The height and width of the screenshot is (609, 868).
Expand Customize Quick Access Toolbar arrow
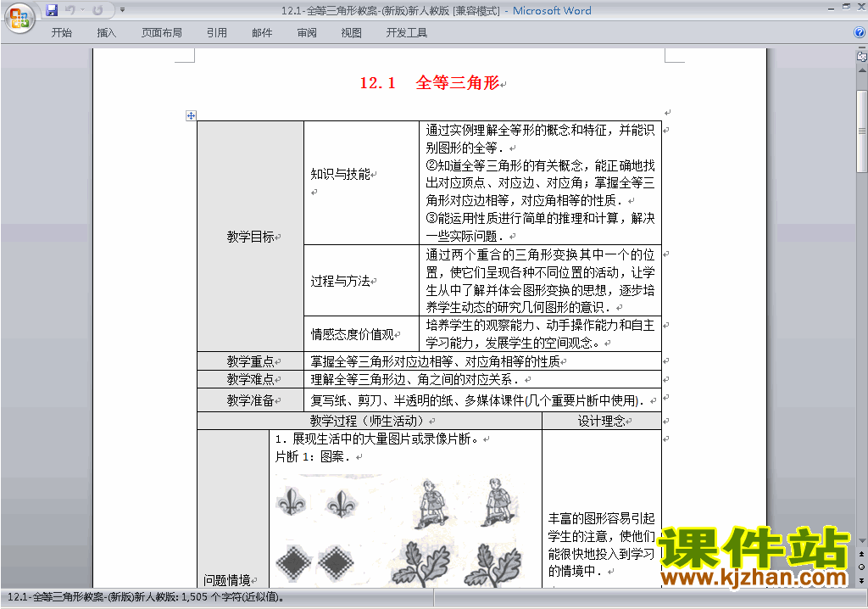pyautogui.click(x=122, y=10)
